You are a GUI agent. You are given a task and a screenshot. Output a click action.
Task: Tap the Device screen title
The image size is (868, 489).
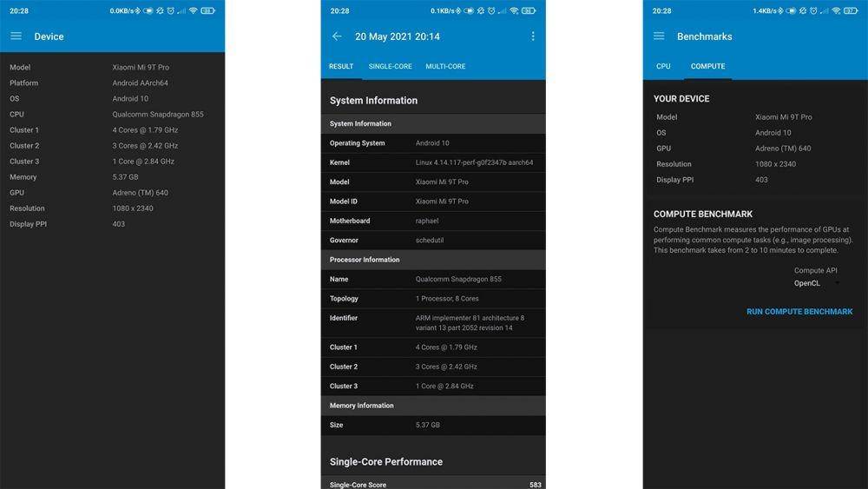pos(49,36)
